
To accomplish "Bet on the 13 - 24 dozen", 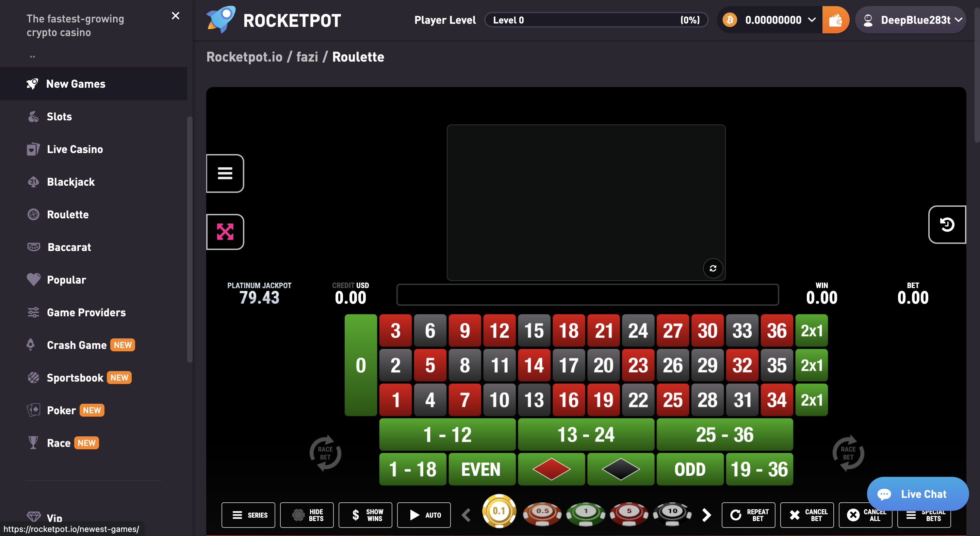I will 586,435.
